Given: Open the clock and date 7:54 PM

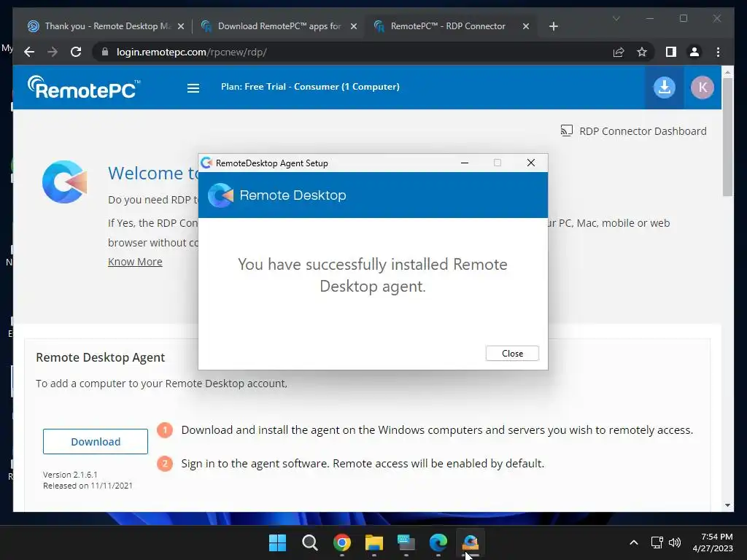Looking at the screenshot, I should tap(713, 542).
